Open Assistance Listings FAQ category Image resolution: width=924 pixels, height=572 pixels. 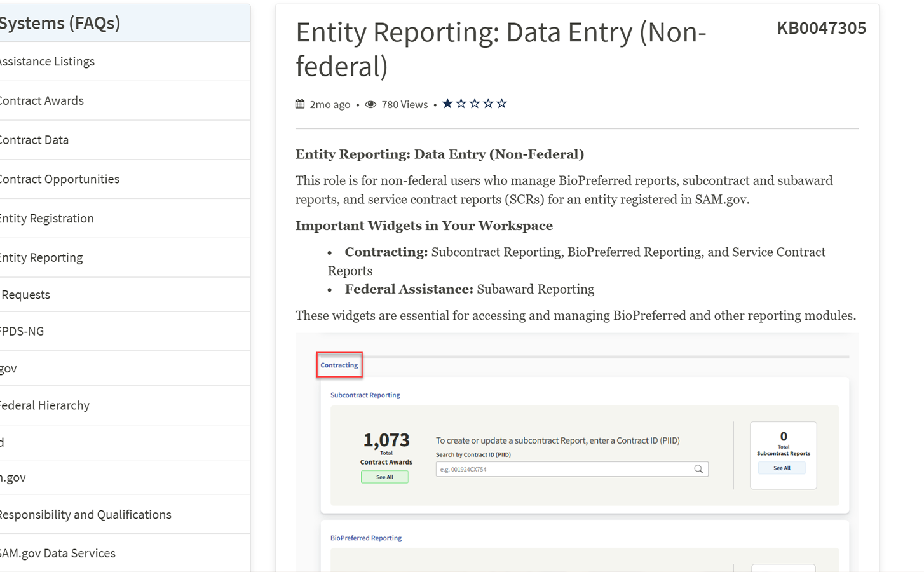click(x=48, y=62)
